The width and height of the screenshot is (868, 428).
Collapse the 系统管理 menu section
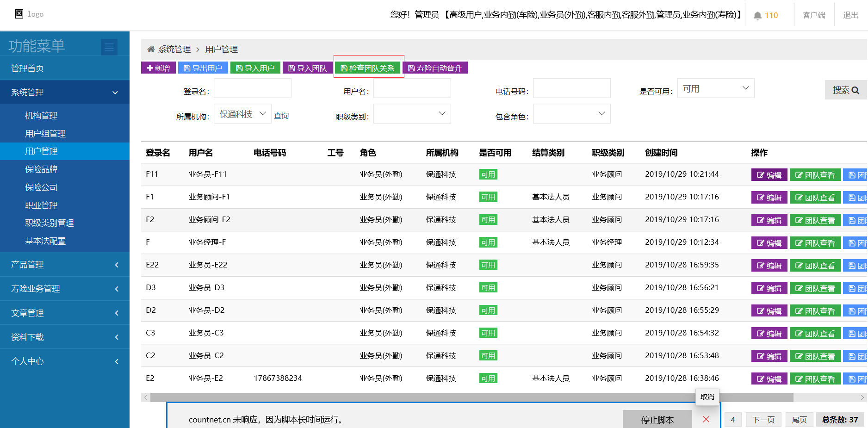pos(65,93)
